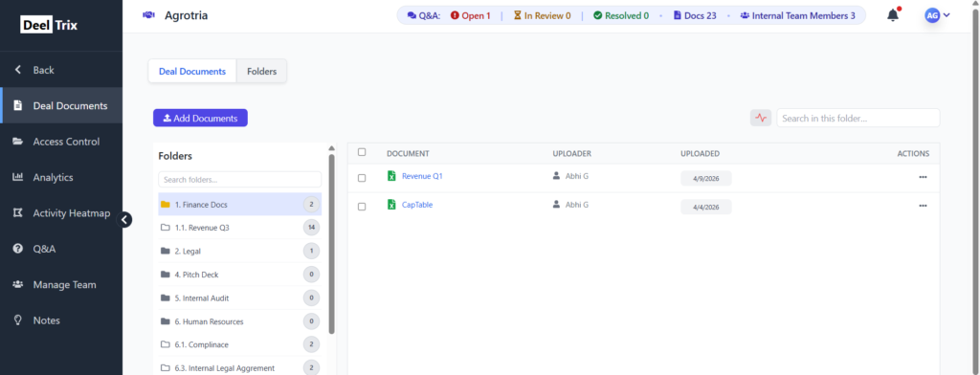
Task: Click the folders panel scrollbar thumb
Action: click(331, 244)
